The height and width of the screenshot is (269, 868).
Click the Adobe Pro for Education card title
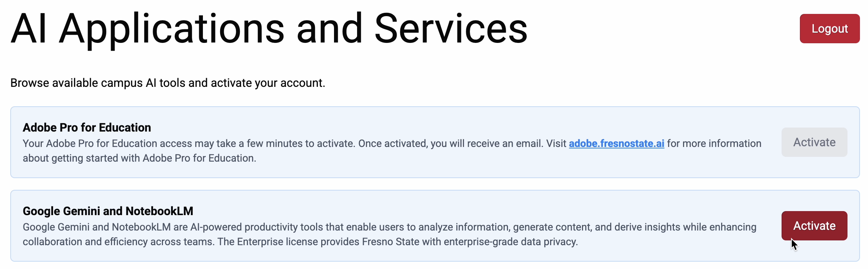click(x=86, y=127)
